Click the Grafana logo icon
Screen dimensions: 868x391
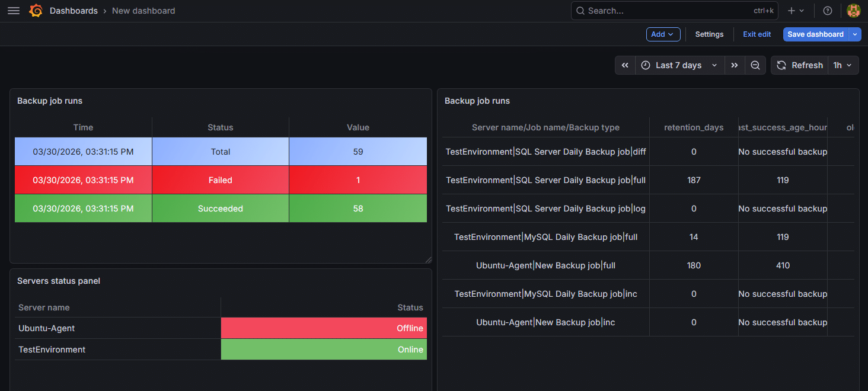[x=36, y=11]
